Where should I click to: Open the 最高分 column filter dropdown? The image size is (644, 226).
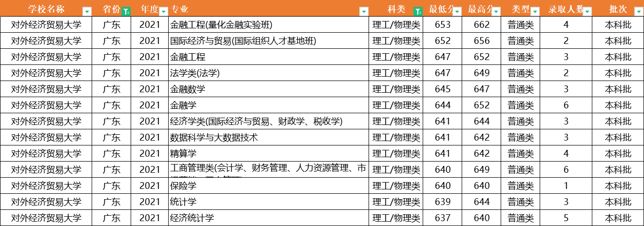496,11
